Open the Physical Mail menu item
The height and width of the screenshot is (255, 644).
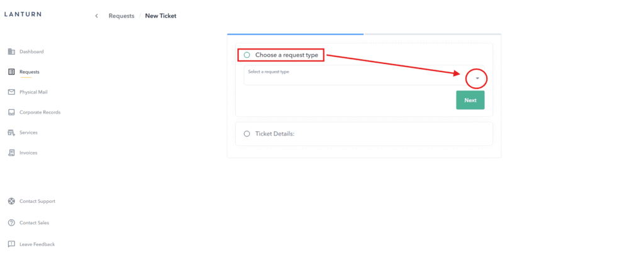pyautogui.click(x=33, y=92)
